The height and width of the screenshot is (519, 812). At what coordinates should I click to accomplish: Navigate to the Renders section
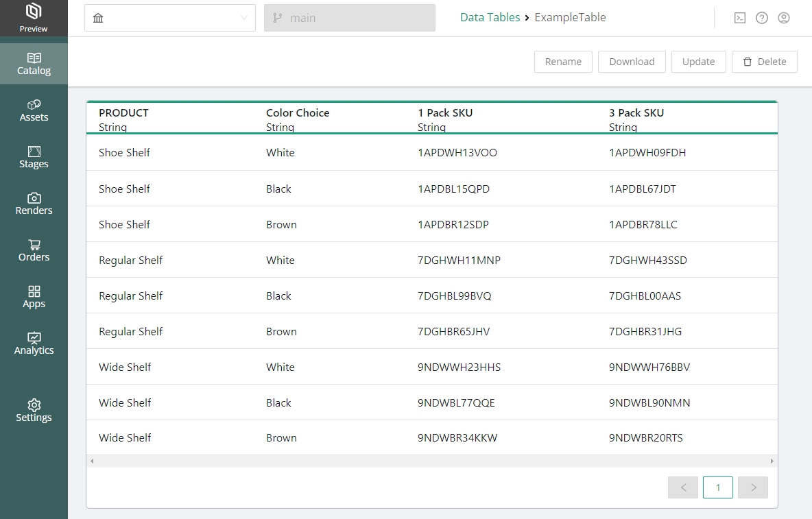tap(34, 204)
